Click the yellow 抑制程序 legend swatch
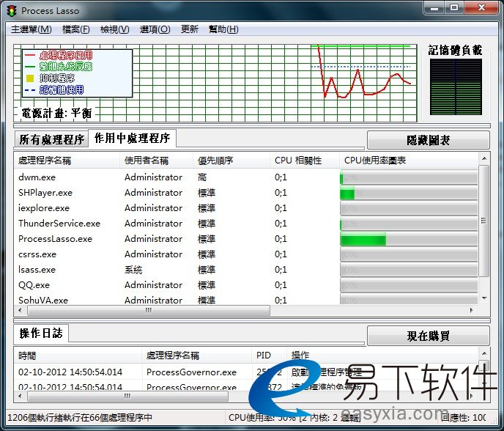 tap(30, 78)
